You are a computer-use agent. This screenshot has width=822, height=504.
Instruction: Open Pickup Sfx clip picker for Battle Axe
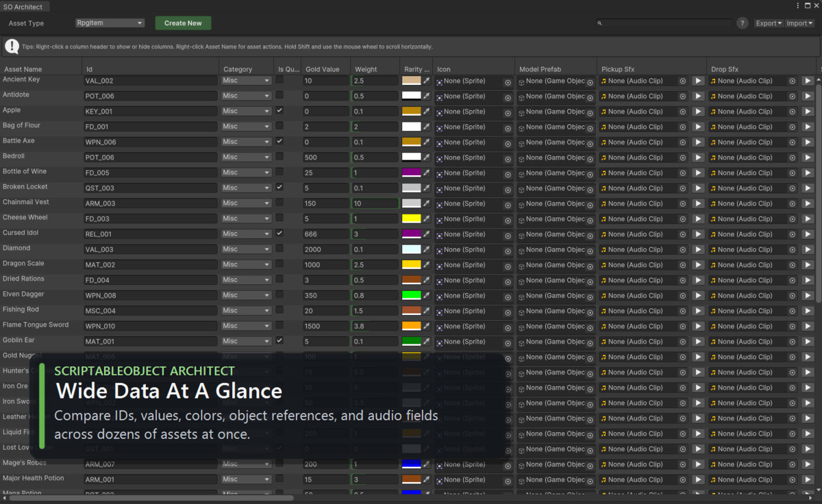(x=683, y=142)
